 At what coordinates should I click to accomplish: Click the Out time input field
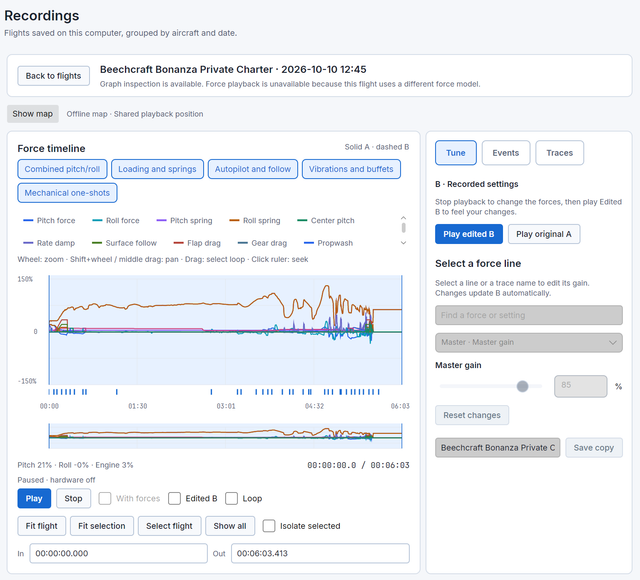coord(320,553)
